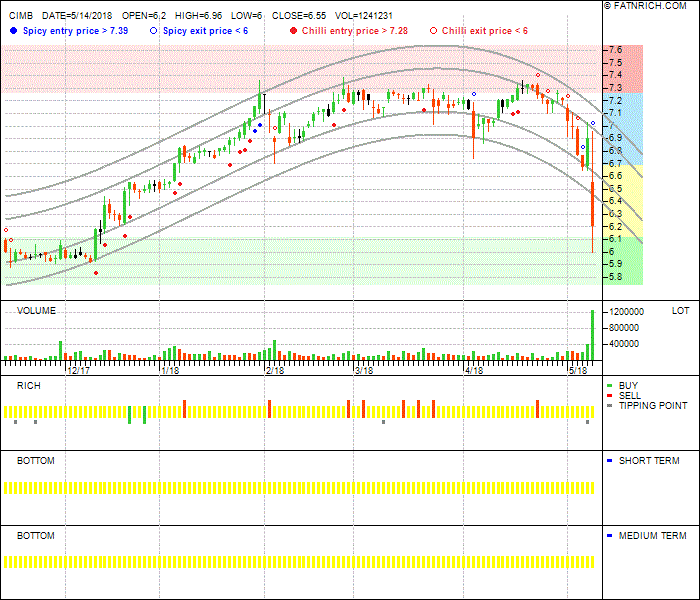Click the blue SHORT TERM legend marker
Screen dimensions: 700x600
click(x=609, y=461)
